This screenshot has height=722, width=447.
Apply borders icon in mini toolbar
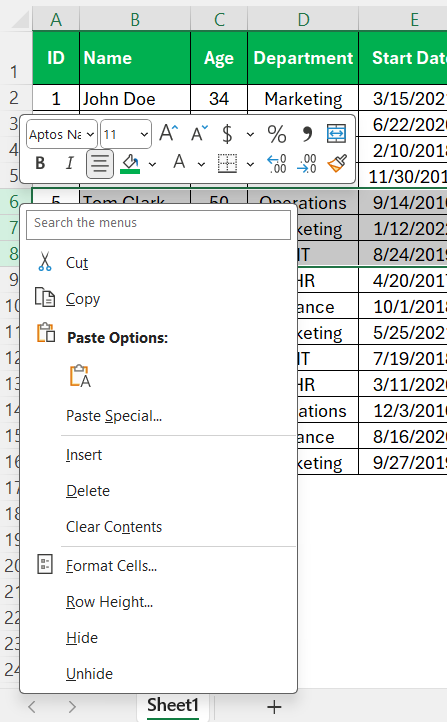tap(227, 163)
